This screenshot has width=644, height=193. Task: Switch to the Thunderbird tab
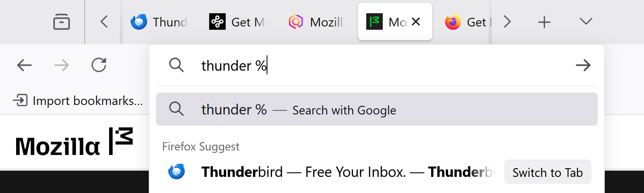(x=159, y=22)
